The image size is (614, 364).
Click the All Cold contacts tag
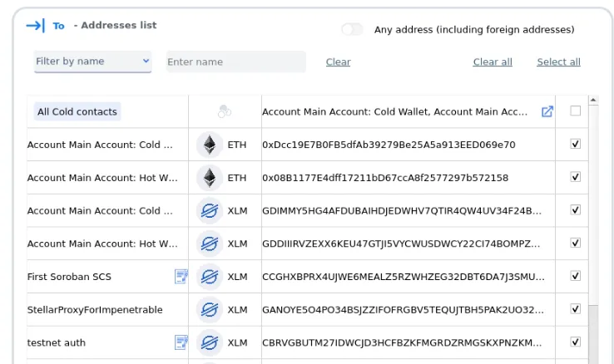point(77,112)
